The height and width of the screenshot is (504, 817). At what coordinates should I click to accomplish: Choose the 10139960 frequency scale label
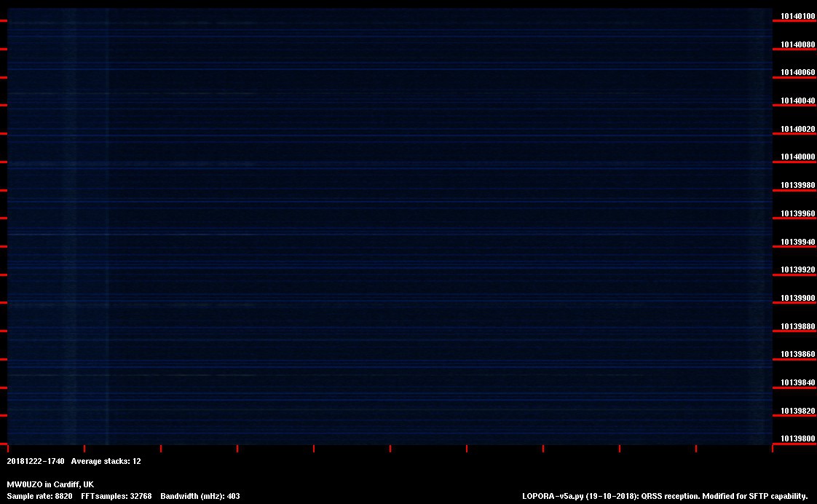[x=797, y=214]
